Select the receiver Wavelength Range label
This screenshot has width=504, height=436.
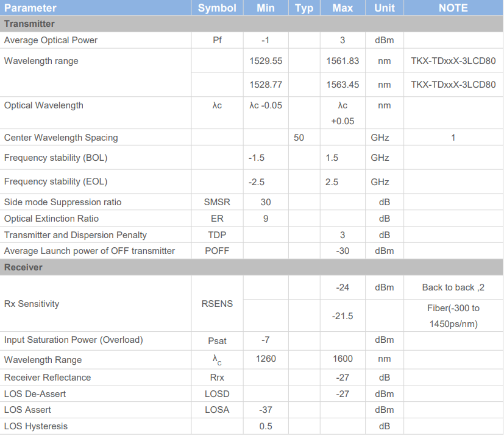(43, 360)
